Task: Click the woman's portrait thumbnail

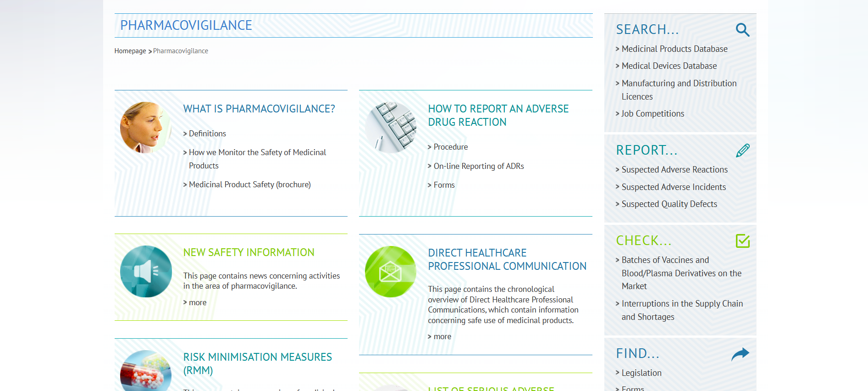Action: pos(145,127)
